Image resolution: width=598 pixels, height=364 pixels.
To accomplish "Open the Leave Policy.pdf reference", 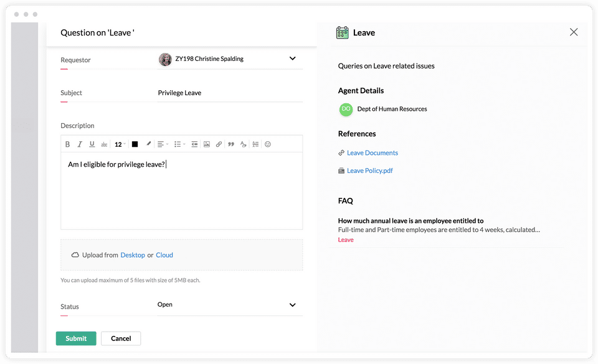I will tap(369, 170).
